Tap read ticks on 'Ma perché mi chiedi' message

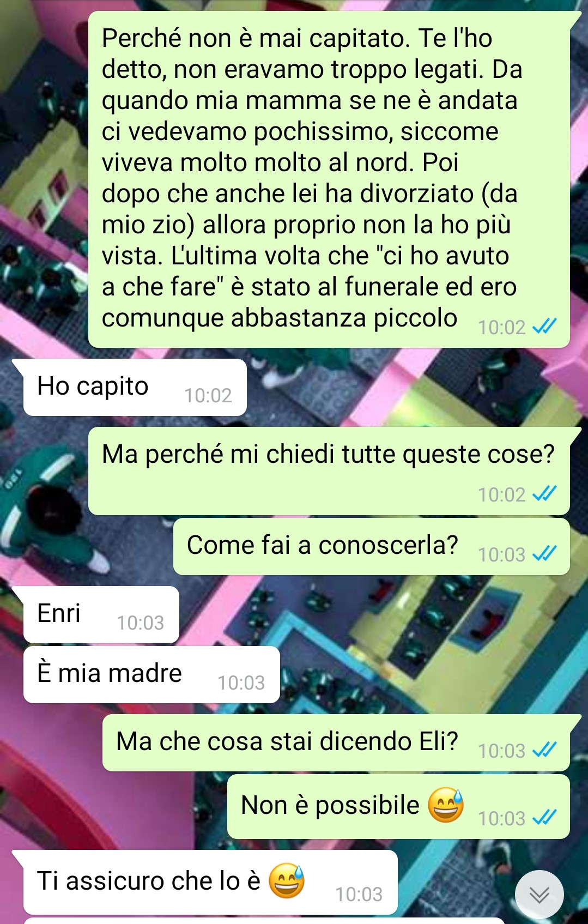coord(544,493)
